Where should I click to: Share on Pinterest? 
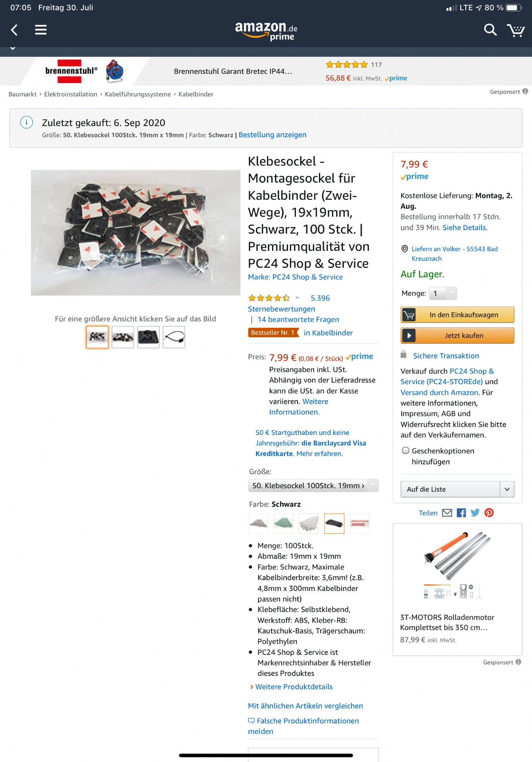[x=489, y=513]
